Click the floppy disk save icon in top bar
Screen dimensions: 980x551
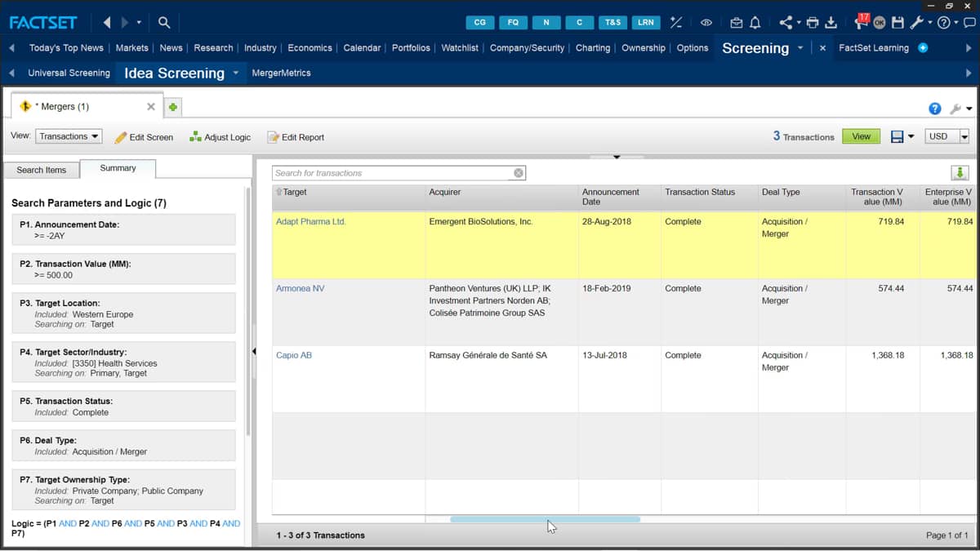898,23
